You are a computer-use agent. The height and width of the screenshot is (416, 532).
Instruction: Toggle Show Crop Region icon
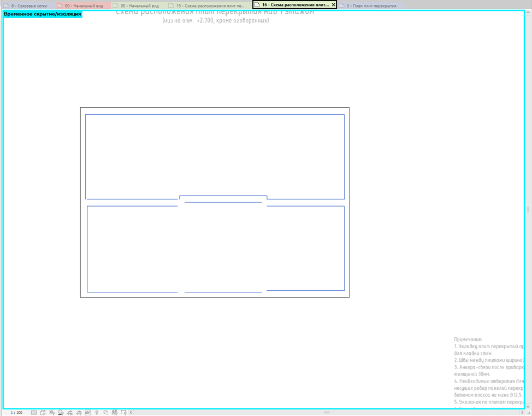coord(79,413)
